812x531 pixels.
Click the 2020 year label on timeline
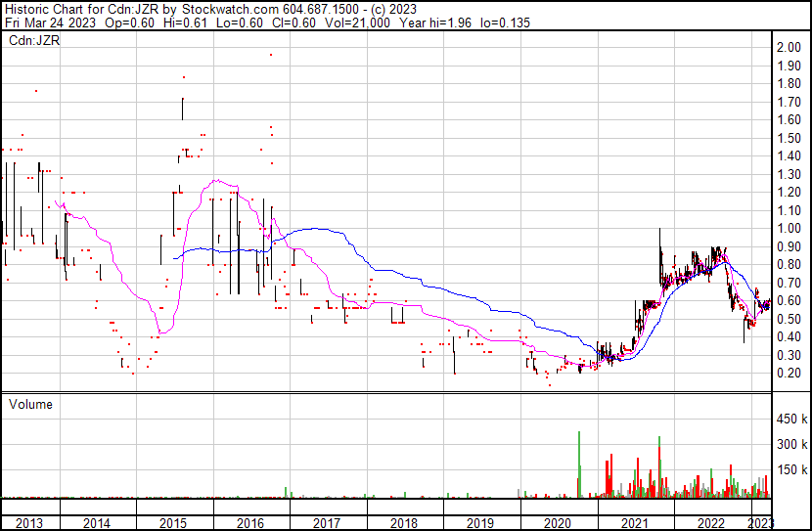tap(557, 523)
